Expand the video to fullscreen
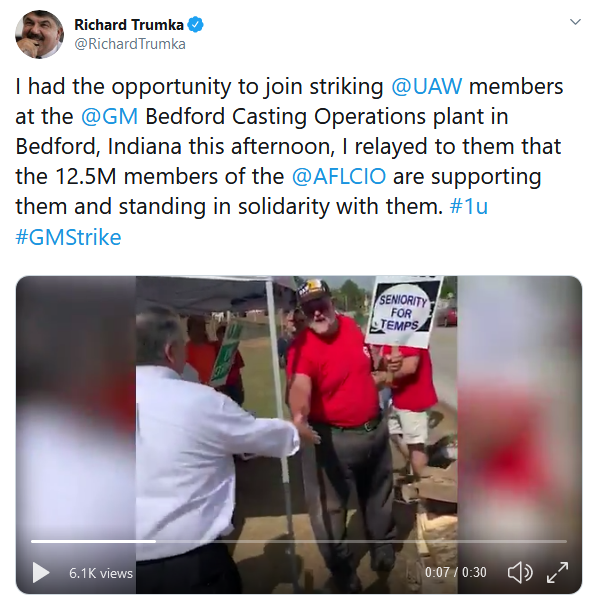 (557, 572)
